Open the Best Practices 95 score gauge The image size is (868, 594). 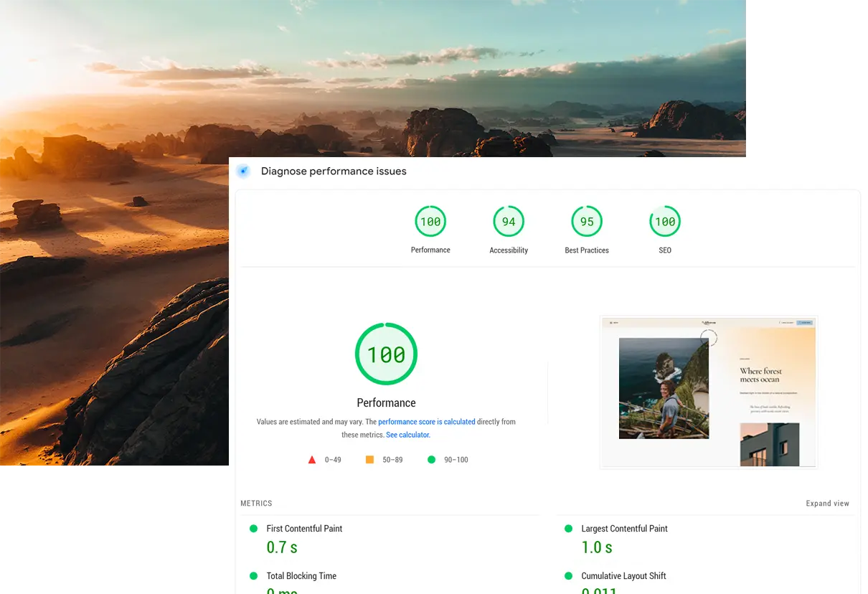pyautogui.click(x=587, y=222)
